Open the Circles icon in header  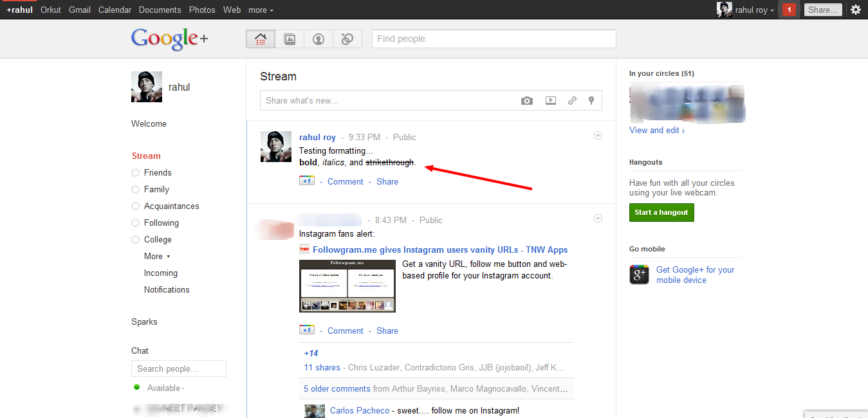pos(347,39)
